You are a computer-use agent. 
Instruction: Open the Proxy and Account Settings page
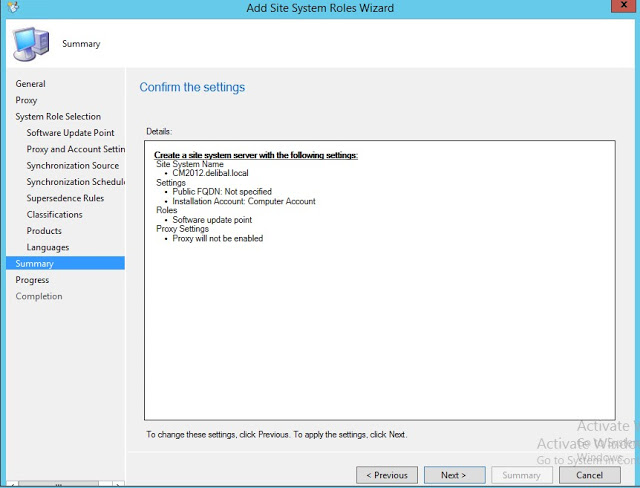pyautogui.click(x=75, y=149)
